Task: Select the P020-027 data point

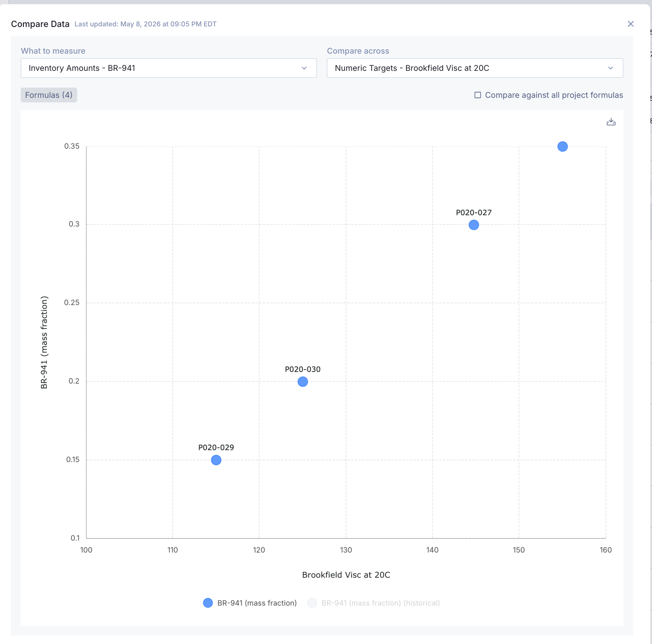Action: pyautogui.click(x=473, y=225)
